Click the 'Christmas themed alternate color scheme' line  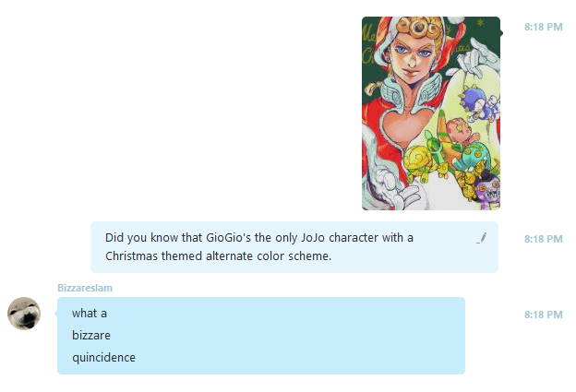point(218,255)
